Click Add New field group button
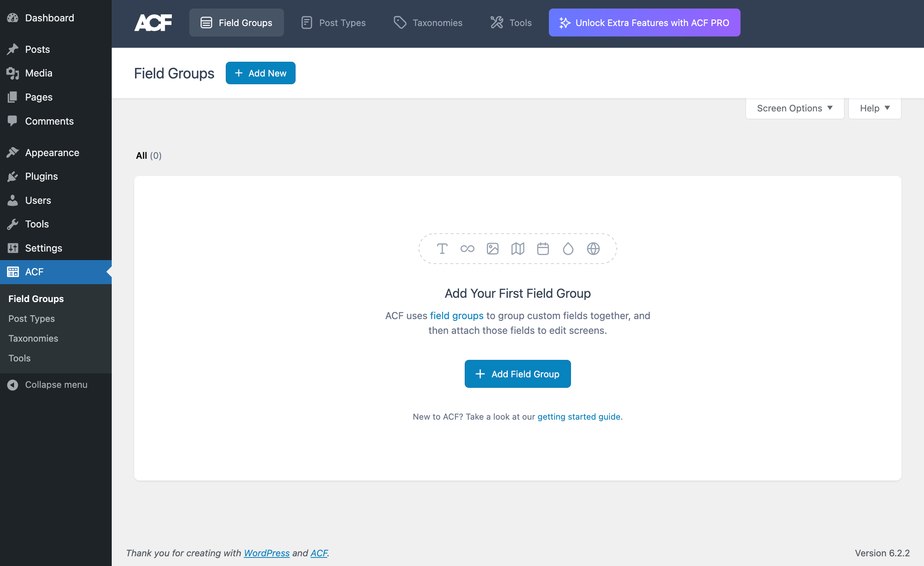 (260, 73)
